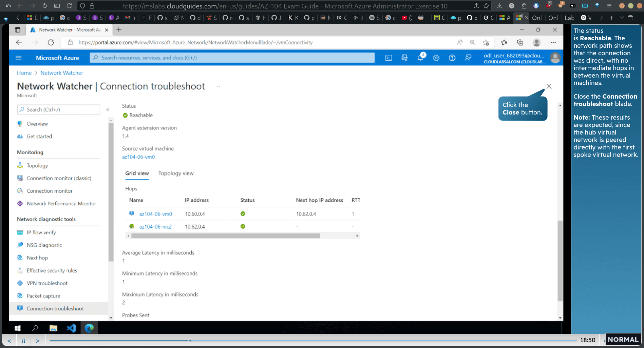Open File Explorer from taskbar
Image resolution: width=644 pixels, height=348 pixels.
53,328
